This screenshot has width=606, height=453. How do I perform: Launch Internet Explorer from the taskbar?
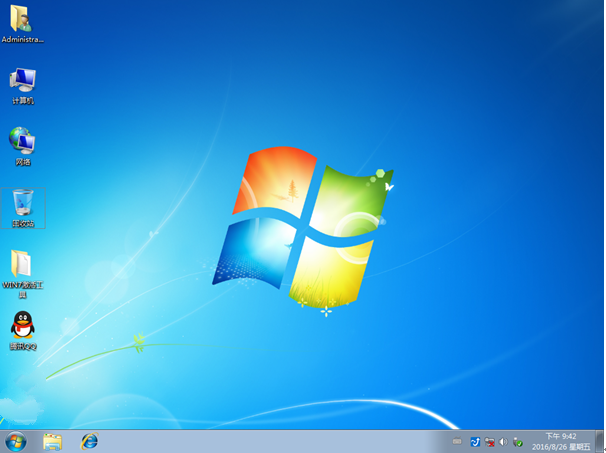[x=89, y=441]
